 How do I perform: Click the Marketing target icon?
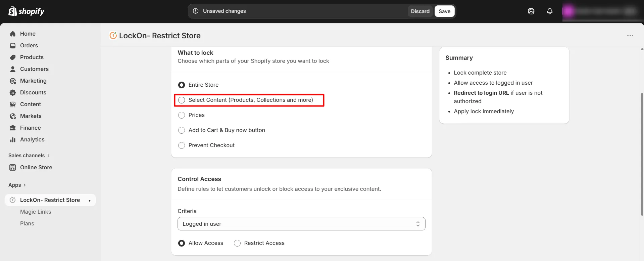tap(13, 81)
